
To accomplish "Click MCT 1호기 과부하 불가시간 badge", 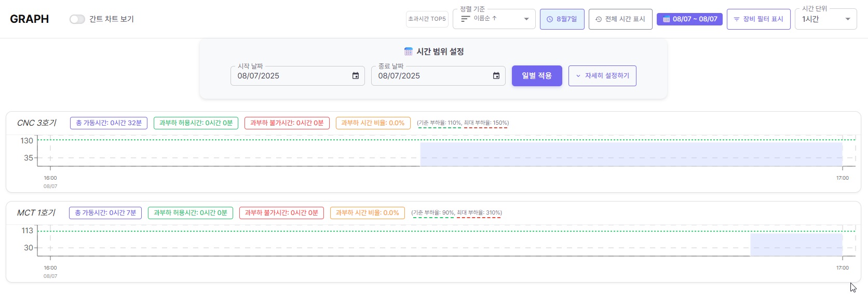I will pyautogui.click(x=281, y=213).
